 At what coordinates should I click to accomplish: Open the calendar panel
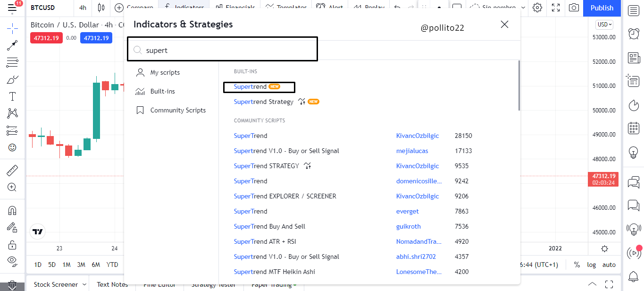point(634,128)
